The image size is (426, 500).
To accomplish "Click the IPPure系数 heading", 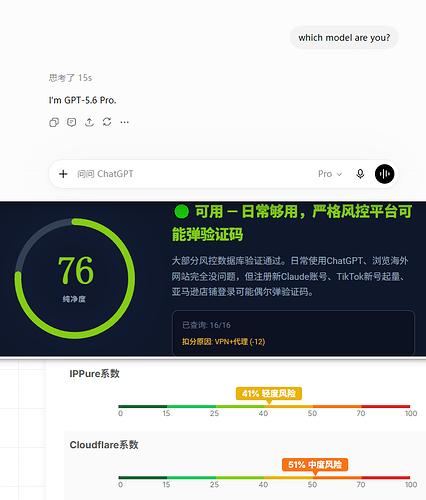I will click(x=94, y=374).
